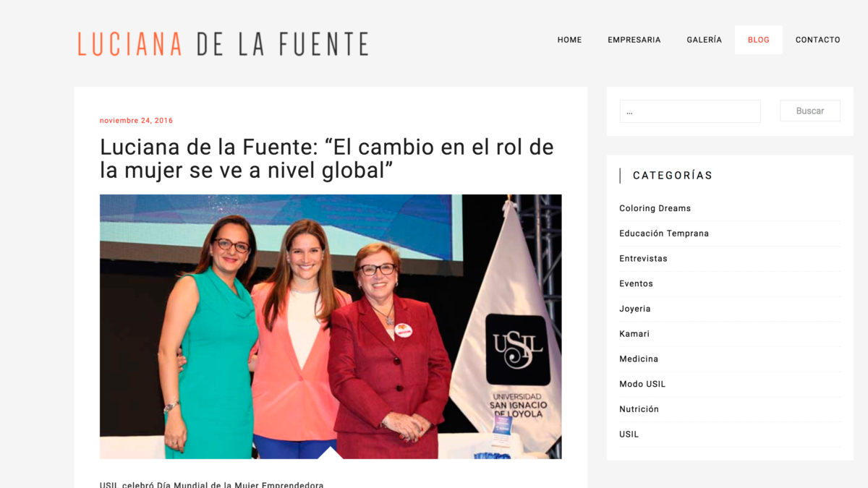Select the Coloring Dreams category
The image size is (868, 488).
click(655, 208)
